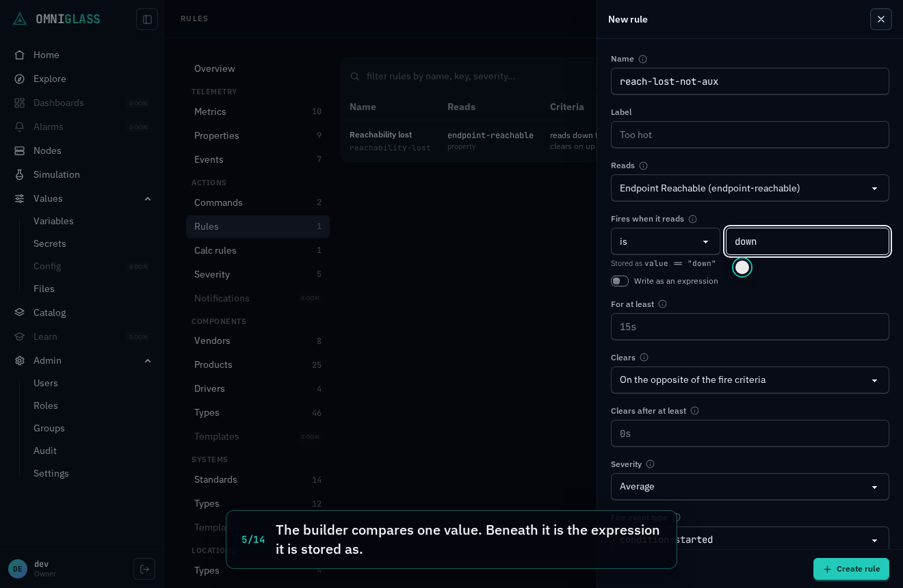Open the Clears dropdown
The width and height of the screenshot is (903, 588).
pos(750,380)
